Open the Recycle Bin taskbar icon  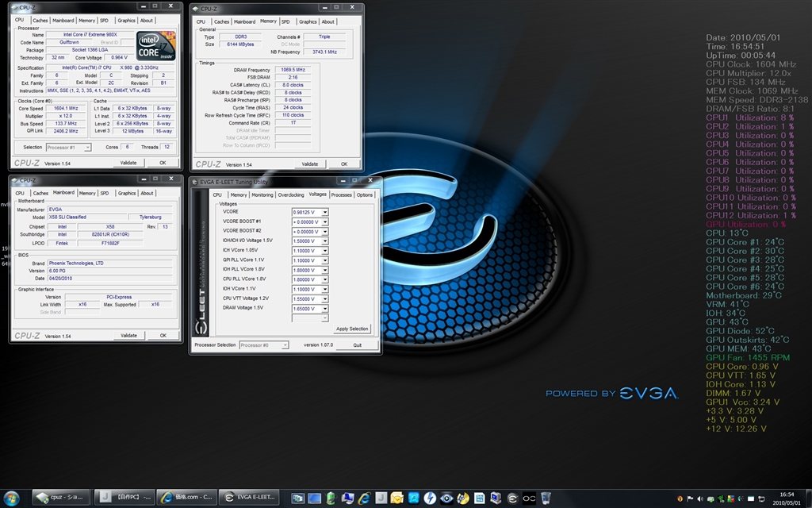546,498
